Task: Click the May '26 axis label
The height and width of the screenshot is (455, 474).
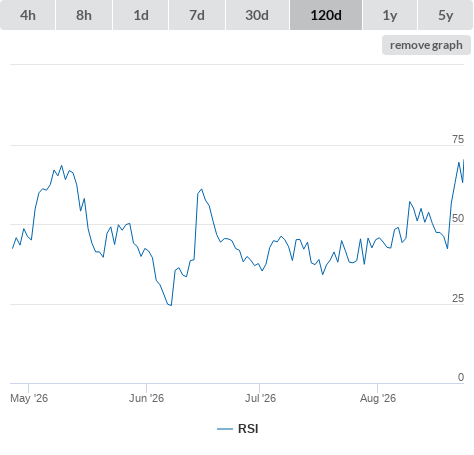Action: (x=29, y=398)
